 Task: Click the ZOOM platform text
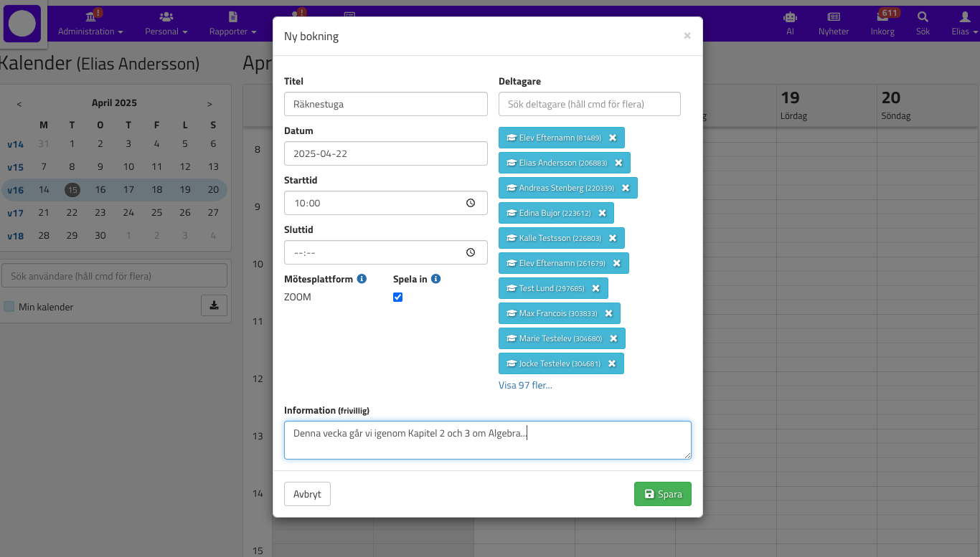pos(298,297)
